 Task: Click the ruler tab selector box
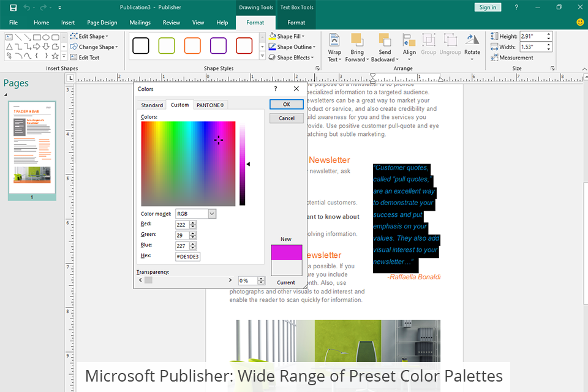tap(70, 78)
